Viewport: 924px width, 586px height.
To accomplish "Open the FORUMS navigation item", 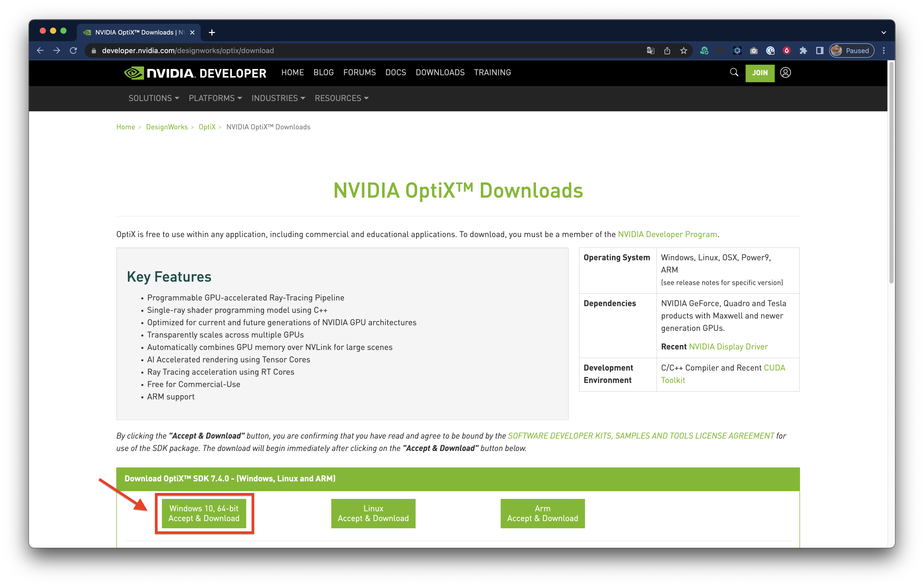I will (359, 72).
